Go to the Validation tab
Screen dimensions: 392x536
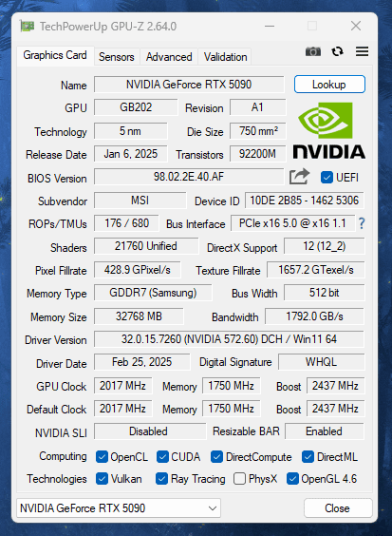pyautogui.click(x=225, y=57)
